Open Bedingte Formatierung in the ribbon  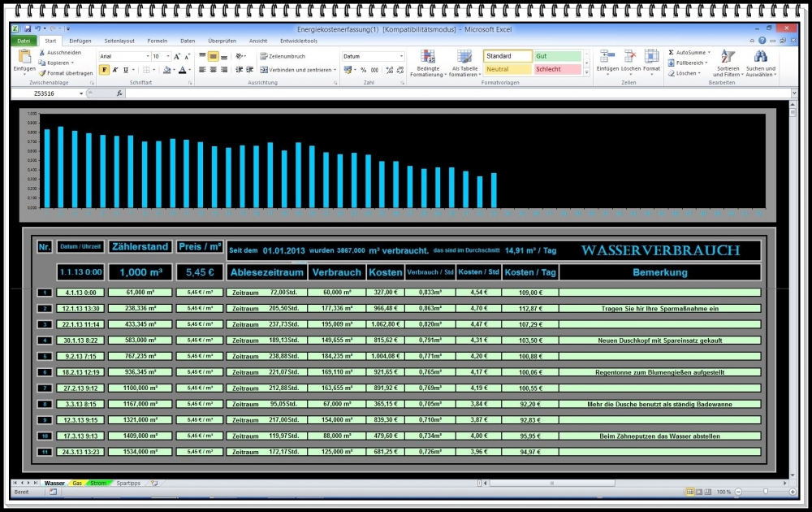point(428,58)
